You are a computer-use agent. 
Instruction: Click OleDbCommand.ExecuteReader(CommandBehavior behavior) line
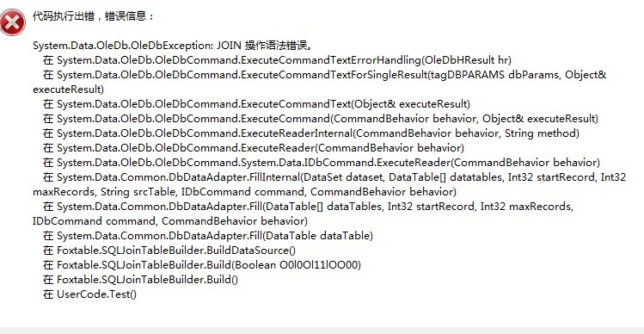(254, 148)
